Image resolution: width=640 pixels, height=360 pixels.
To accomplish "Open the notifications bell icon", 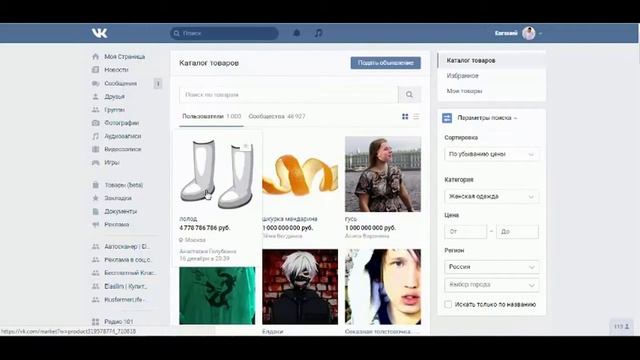I will coord(297,33).
